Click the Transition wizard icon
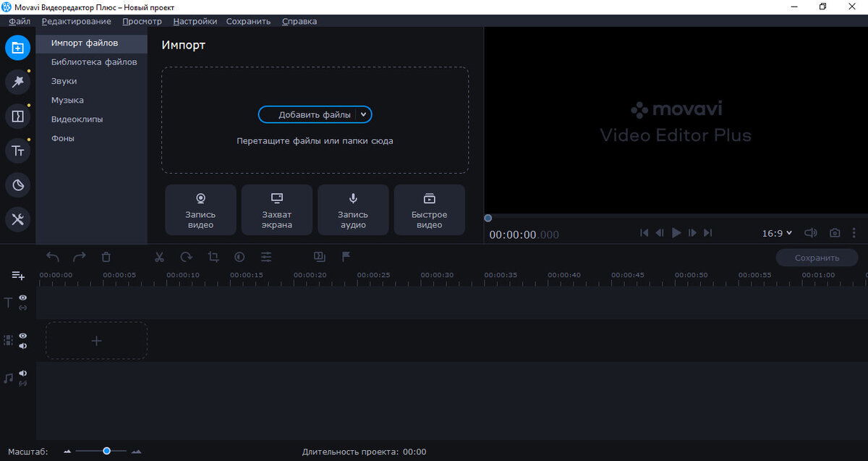Screen dimensions: 868x461 click(319, 256)
